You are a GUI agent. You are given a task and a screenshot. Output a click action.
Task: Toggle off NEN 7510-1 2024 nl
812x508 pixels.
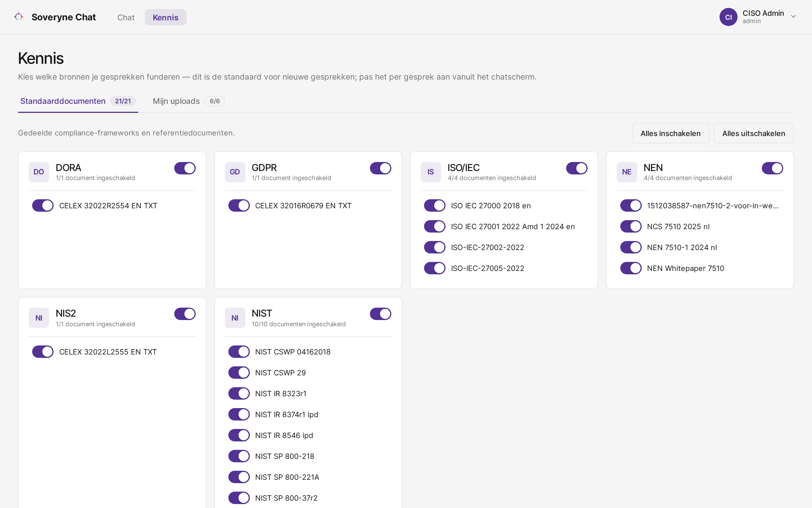631,247
